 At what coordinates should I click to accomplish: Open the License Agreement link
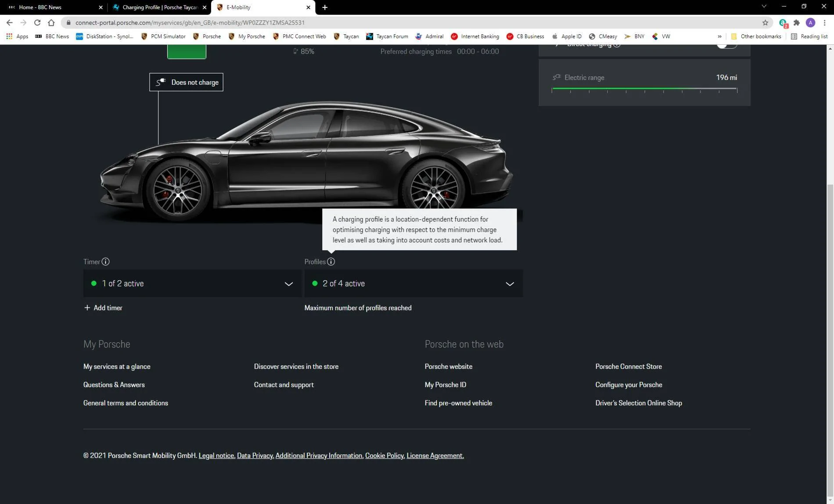tap(435, 456)
